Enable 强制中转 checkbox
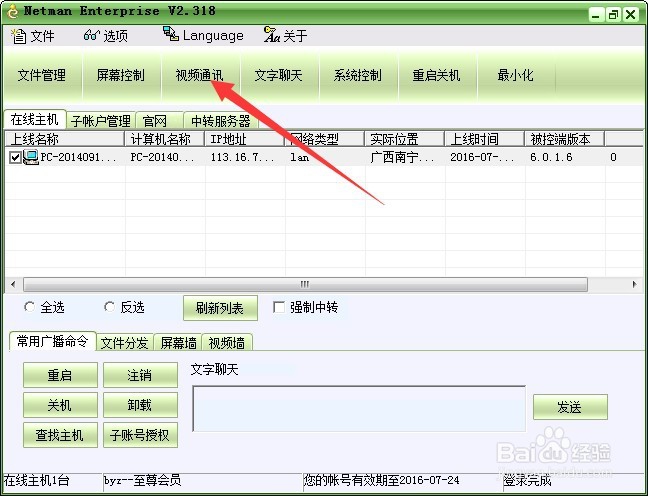This screenshot has width=648, height=496. 279,307
